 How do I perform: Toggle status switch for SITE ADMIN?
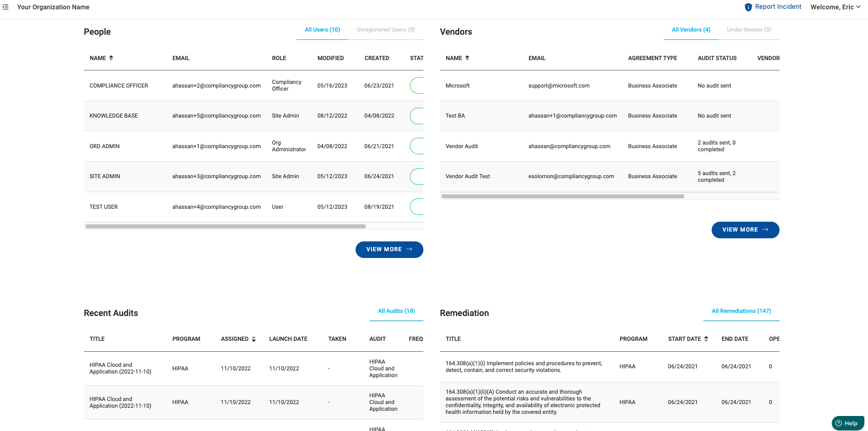coord(417,176)
